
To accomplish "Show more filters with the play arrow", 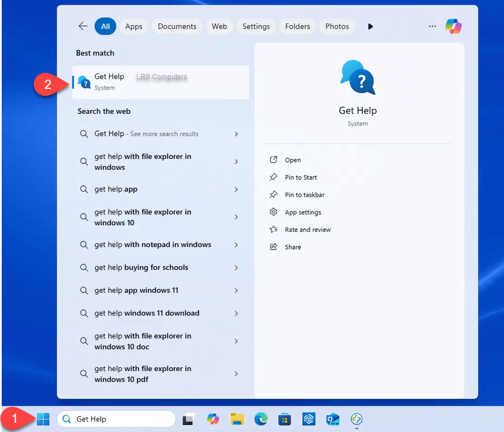I will pos(370,26).
